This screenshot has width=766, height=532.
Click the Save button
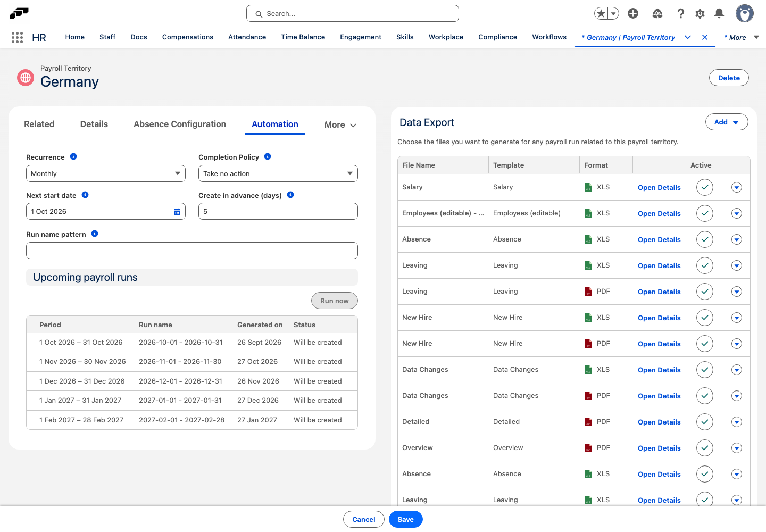pos(406,519)
